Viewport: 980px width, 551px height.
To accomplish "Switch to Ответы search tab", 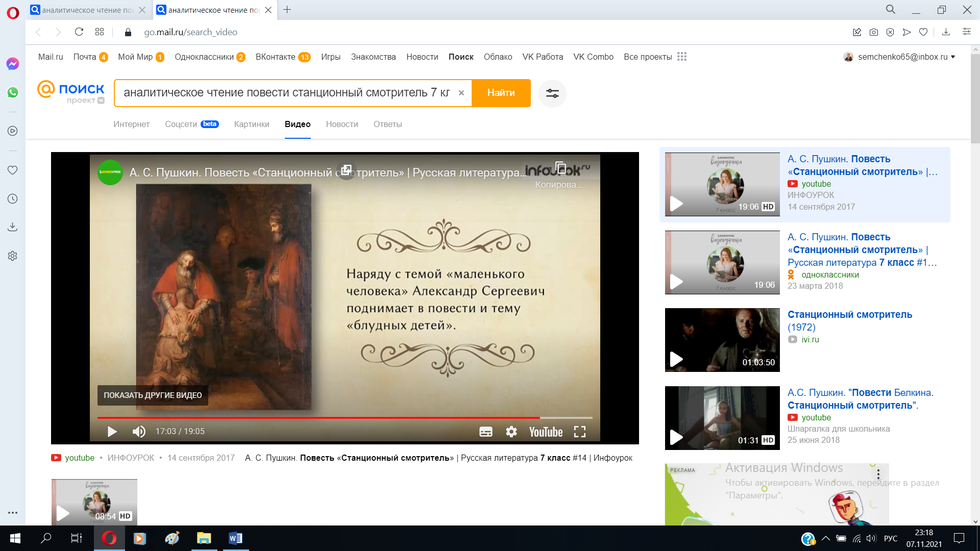I will [388, 124].
